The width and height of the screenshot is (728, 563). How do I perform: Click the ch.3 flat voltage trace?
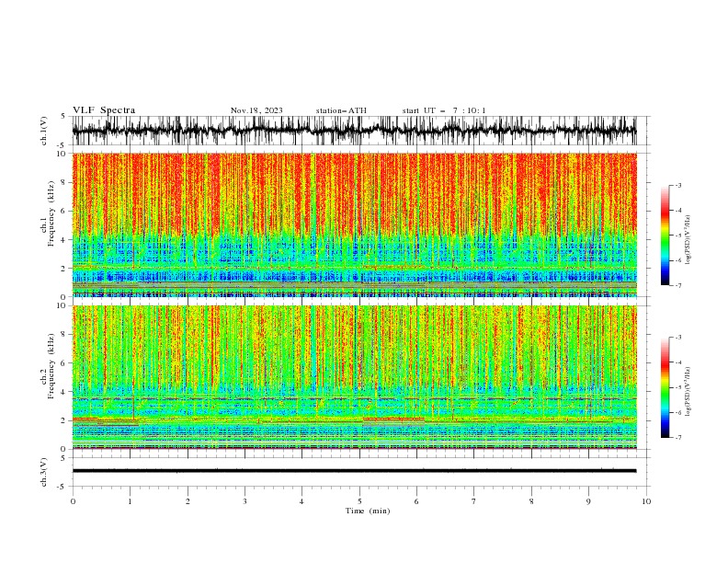(354, 471)
